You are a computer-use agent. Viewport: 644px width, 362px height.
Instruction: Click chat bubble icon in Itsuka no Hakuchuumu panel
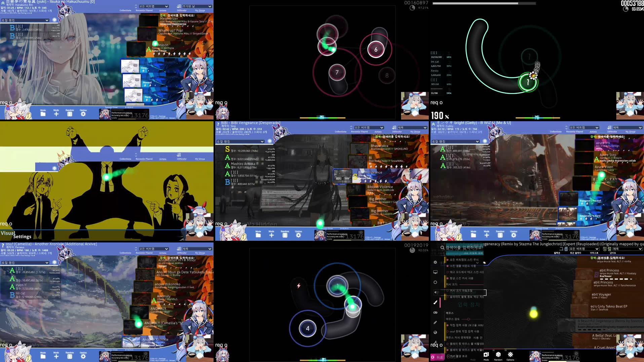[x=54, y=20]
